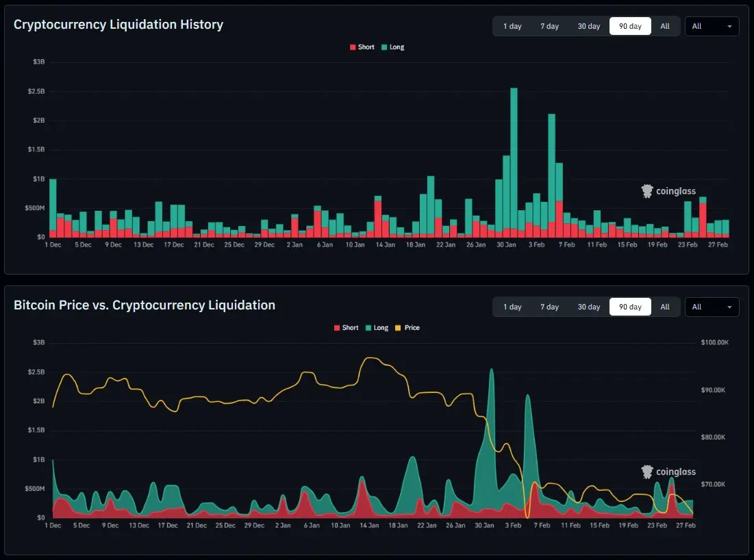Viewport: 754px width, 560px height.
Task: Select 1 day range in Bitcoin Price chart
Action: 512,307
